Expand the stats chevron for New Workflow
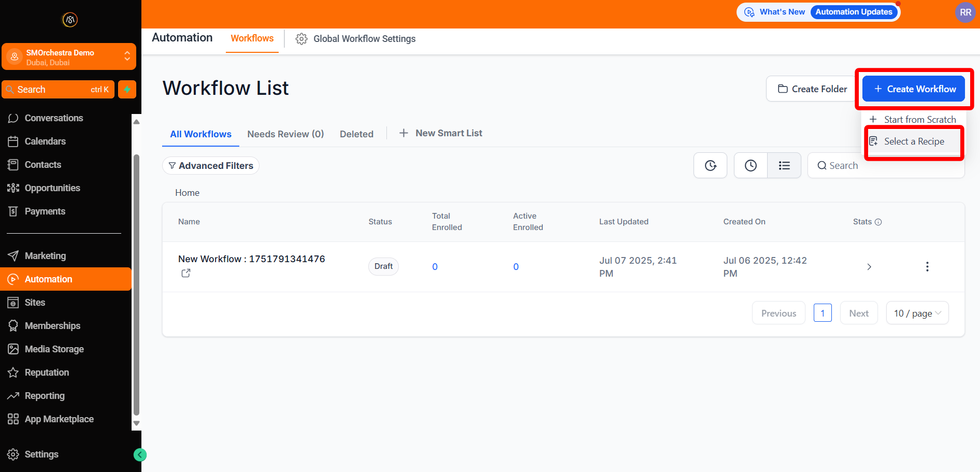980x472 pixels. coord(869,266)
